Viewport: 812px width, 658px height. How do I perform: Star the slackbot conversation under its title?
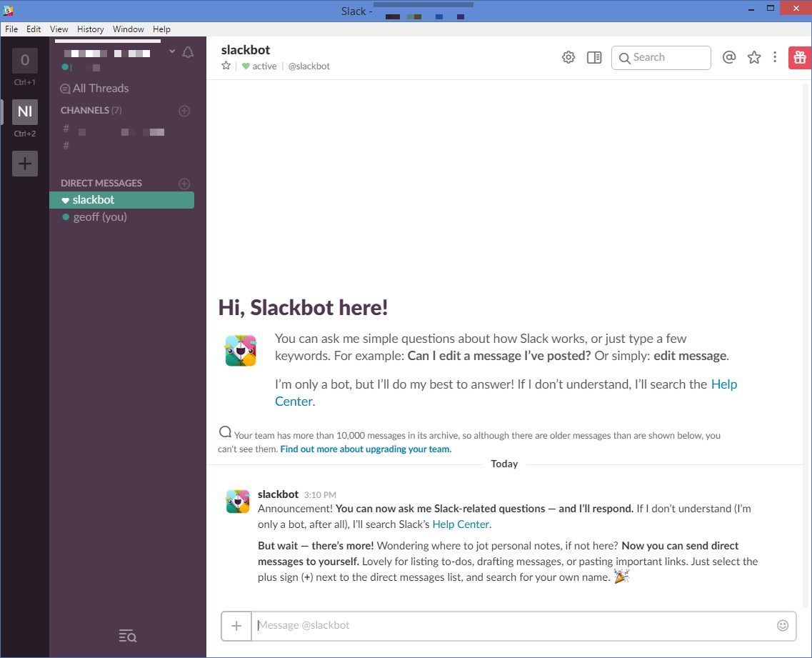[226, 66]
